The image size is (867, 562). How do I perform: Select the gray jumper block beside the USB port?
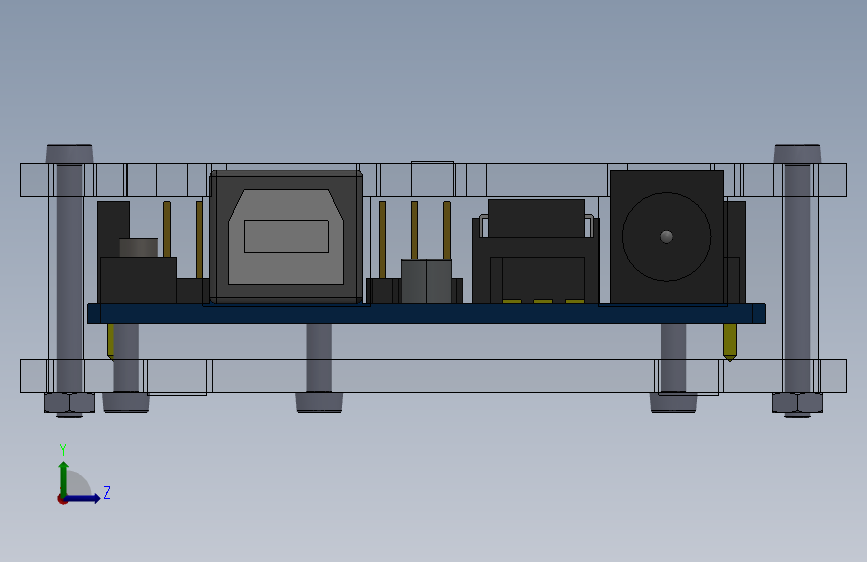pos(426,281)
